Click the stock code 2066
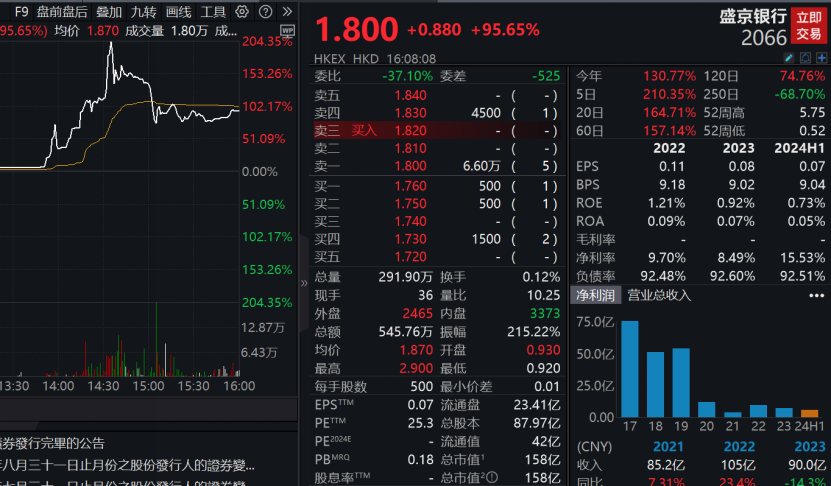This screenshot has width=831, height=486. [764, 38]
